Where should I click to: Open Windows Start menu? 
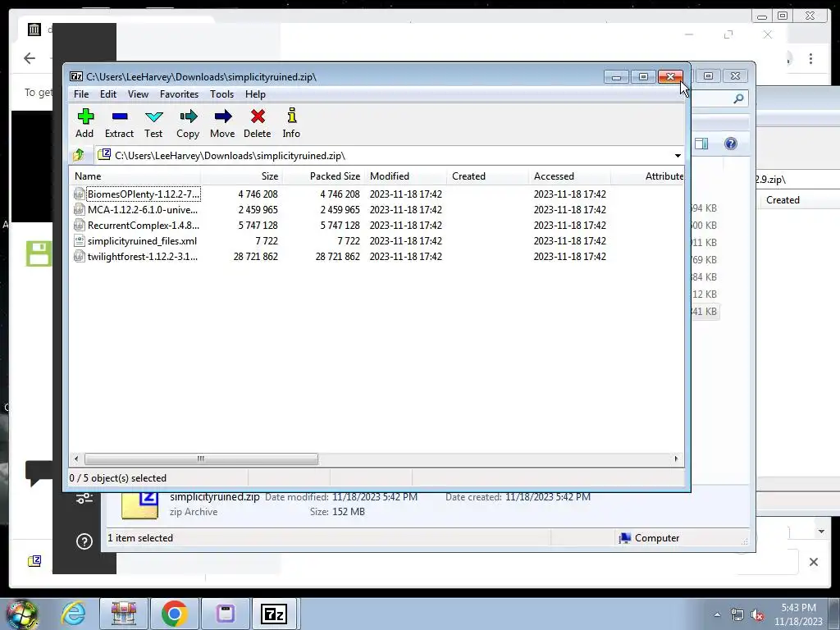point(22,614)
